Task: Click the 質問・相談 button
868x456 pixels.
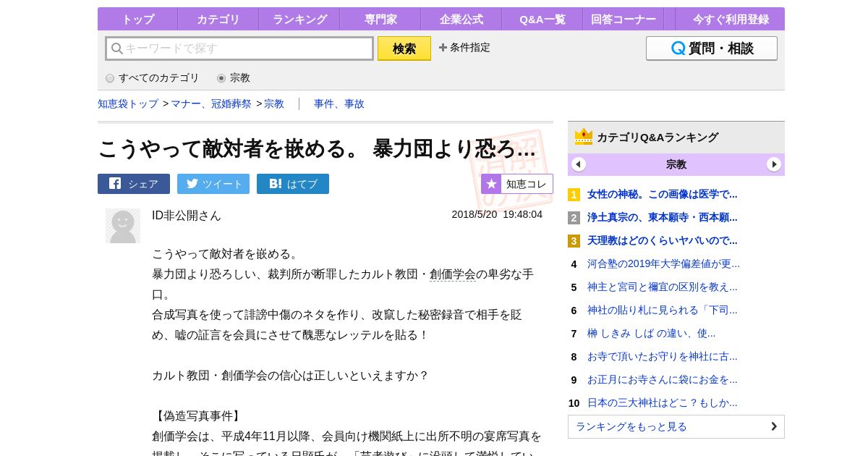Action: [x=712, y=48]
